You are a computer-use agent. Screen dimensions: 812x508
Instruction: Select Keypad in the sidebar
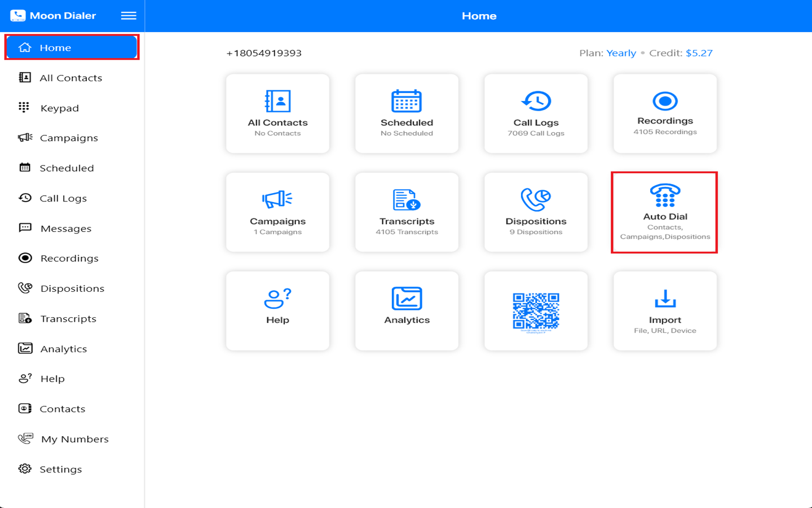point(59,108)
